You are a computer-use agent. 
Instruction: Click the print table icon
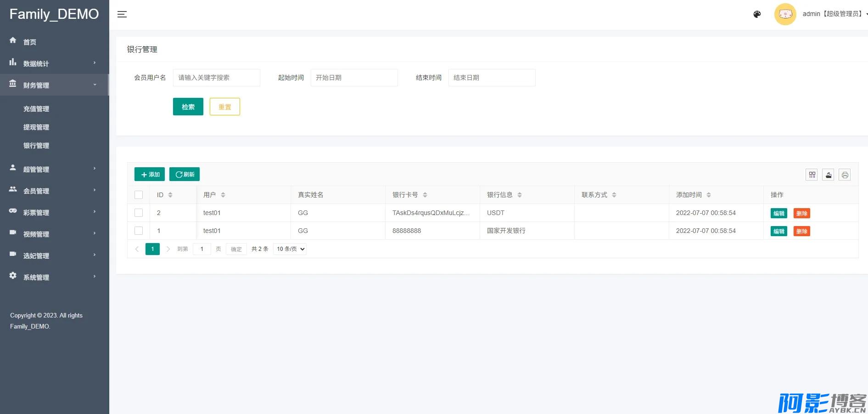pos(845,175)
